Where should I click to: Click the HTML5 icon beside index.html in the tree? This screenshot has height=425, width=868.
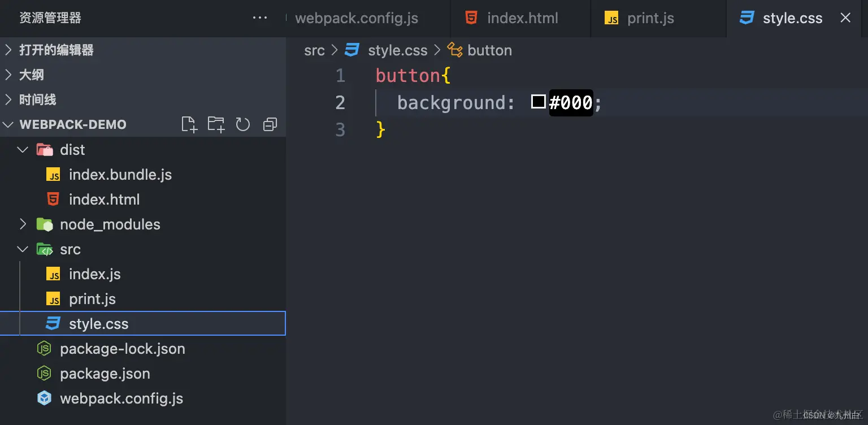tap(53, 200)
